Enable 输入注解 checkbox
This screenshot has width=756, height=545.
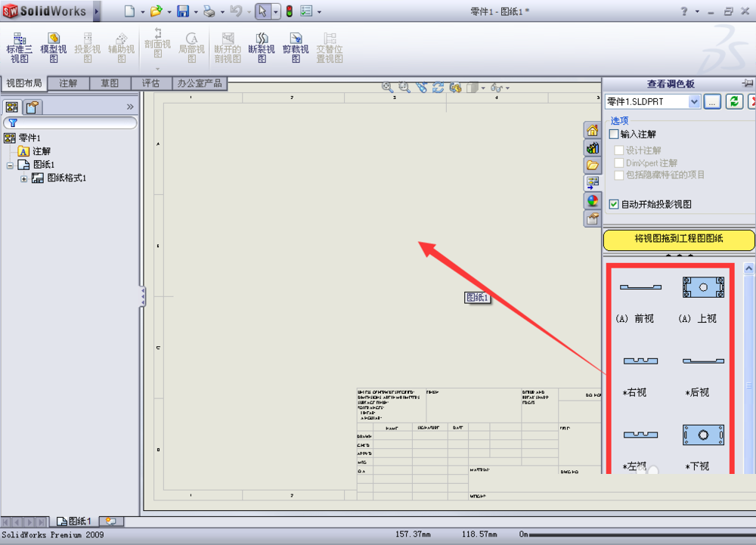pos(614,134)
